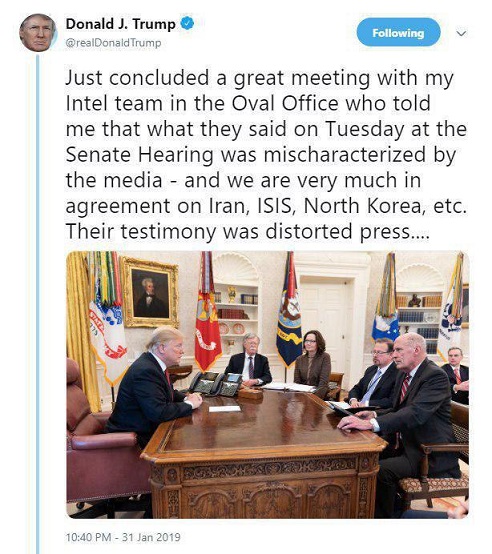Select the tweet text starting 'Just concluded'
This screenshot has width=492, height=554.
click(266, 154)
